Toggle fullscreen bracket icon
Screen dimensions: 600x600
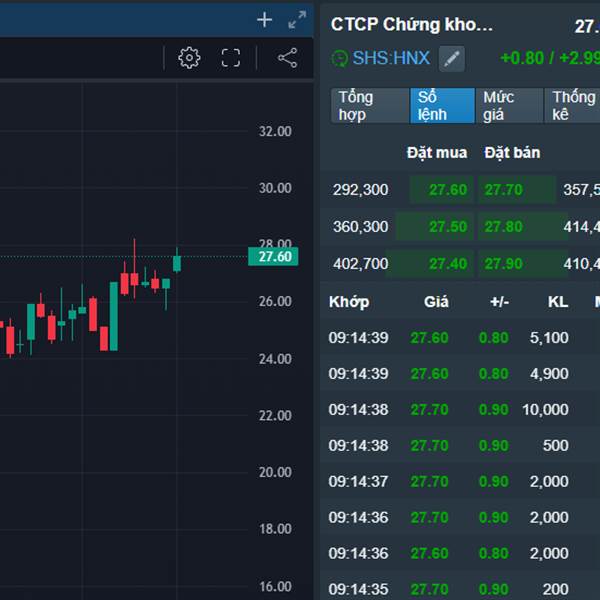pyautogui.click(x=231, y=58)
